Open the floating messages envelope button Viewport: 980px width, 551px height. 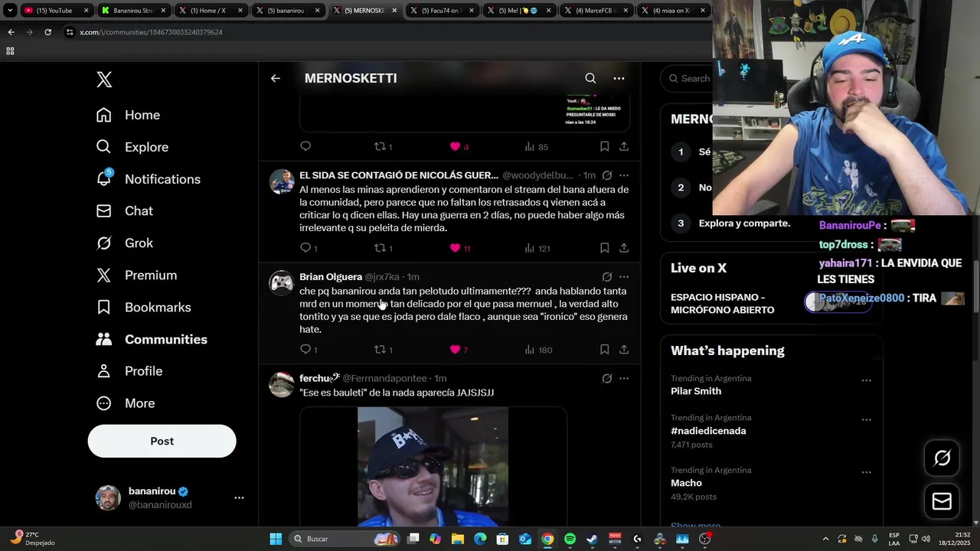942,501
